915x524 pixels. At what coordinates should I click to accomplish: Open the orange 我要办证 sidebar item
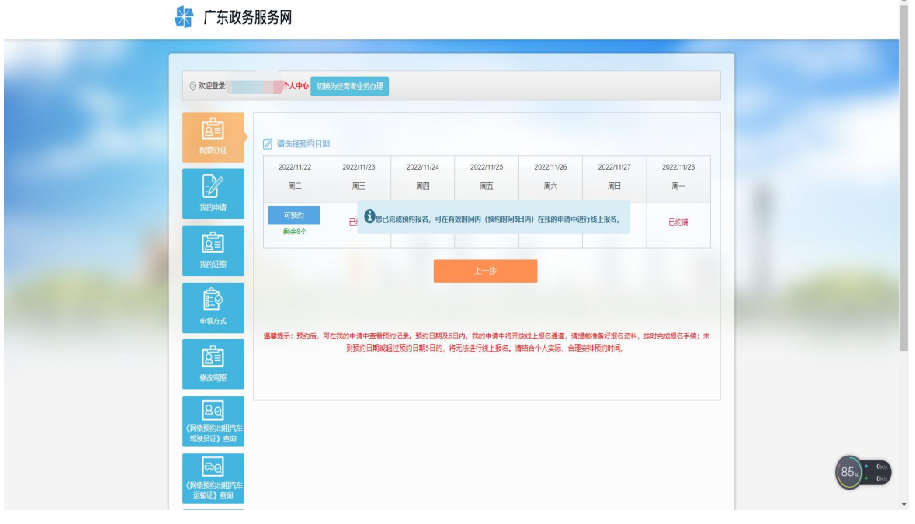coord(212,136)
